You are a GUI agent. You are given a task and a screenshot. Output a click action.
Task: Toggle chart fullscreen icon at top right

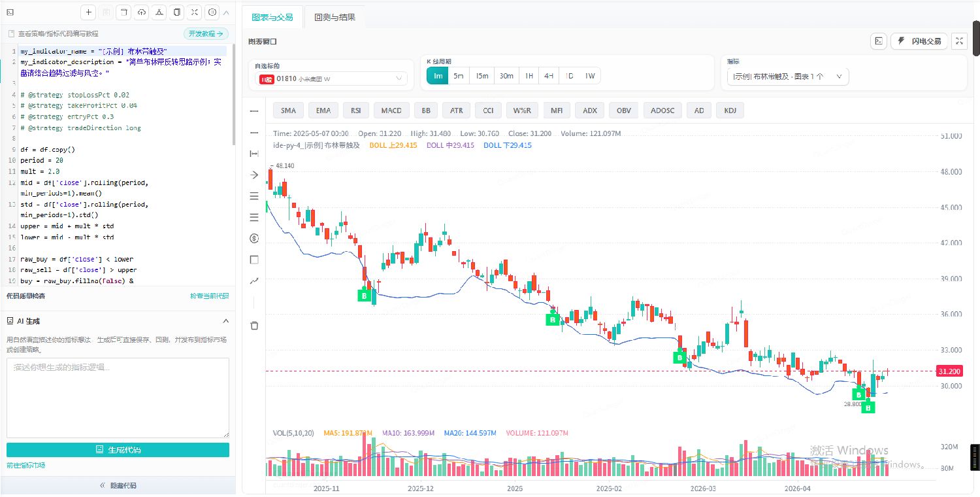click(x=959, y=41)
